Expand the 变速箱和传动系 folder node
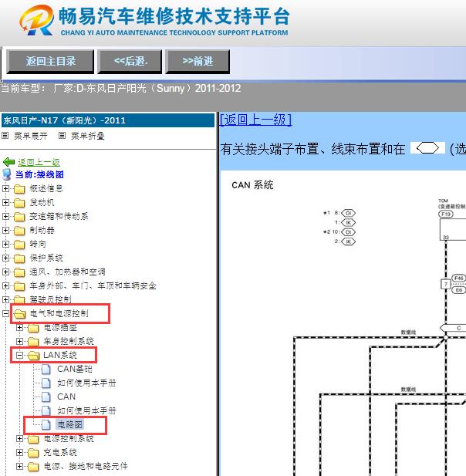 point(5,216)
